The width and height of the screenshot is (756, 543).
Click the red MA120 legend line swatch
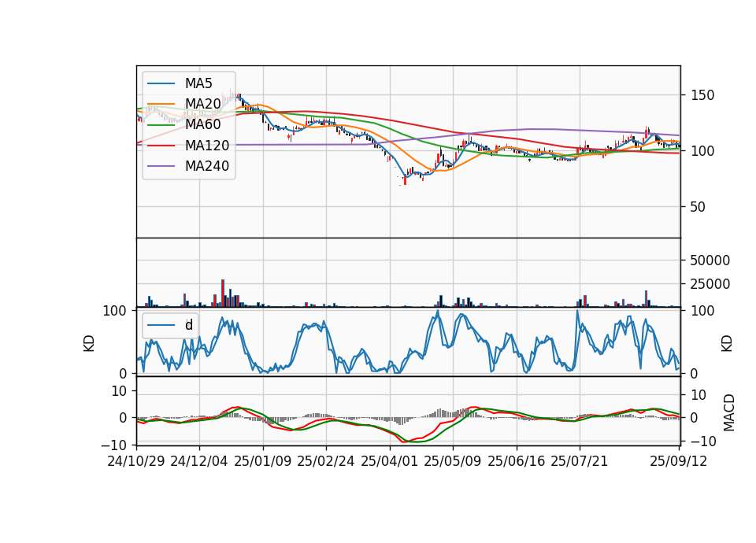point(161,146)
